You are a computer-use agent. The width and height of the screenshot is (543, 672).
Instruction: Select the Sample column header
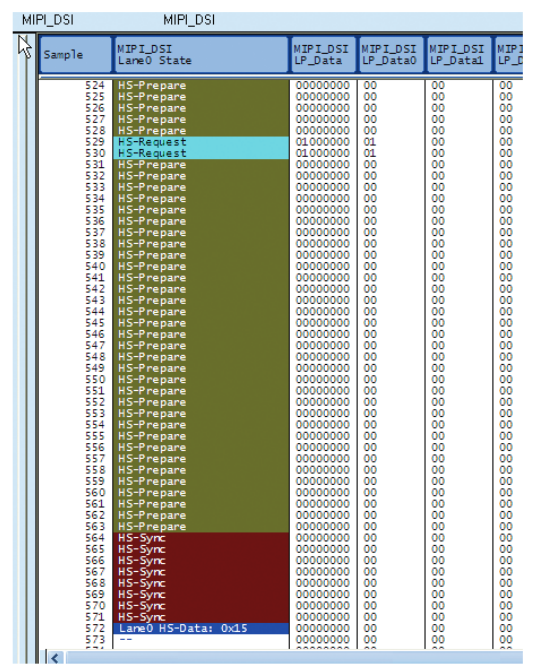pos(75,55)
